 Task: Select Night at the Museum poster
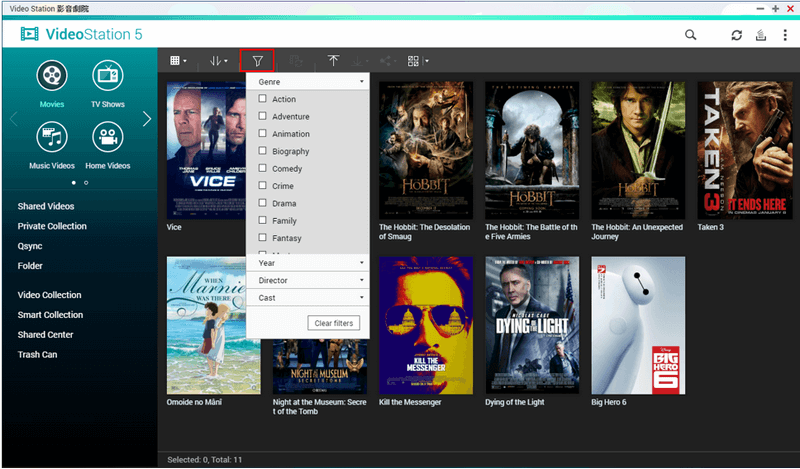320,367
